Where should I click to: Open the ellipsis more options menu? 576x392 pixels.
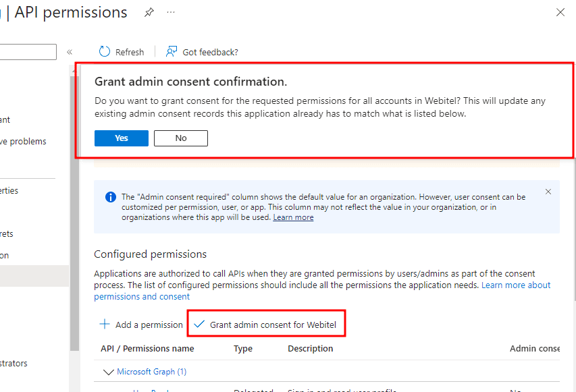click(170, 12)
